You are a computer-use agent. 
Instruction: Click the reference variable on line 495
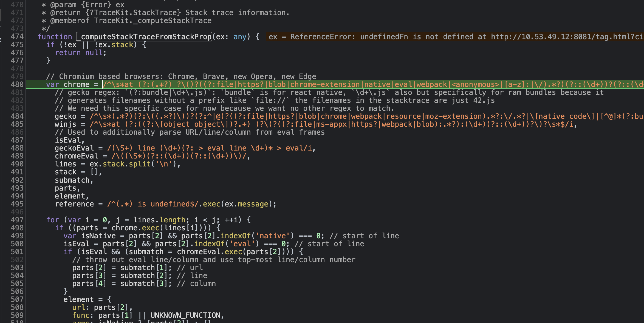pyautogui.click(x=74, y=204)
